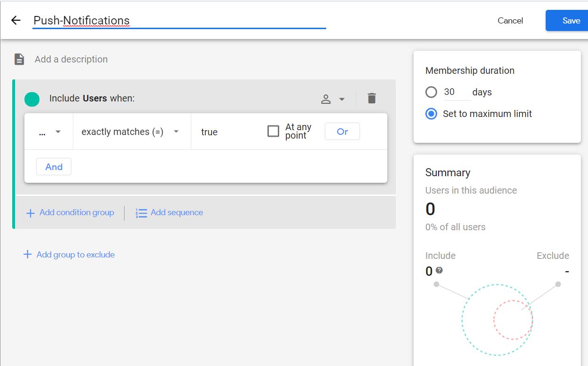Click the Add group to exclude text

click(76, 255)
